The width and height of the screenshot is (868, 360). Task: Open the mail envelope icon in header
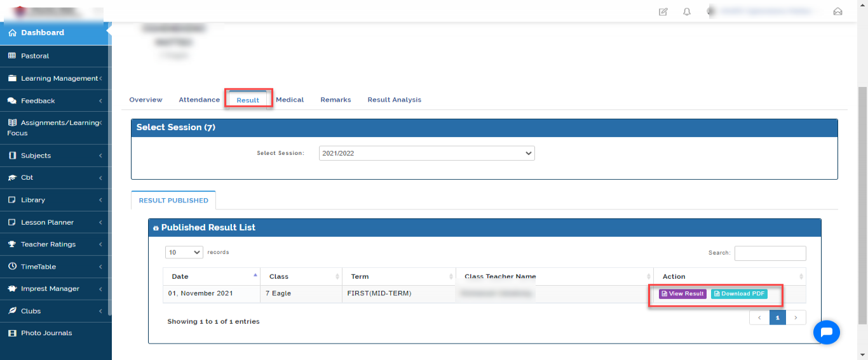coord(837,11)
